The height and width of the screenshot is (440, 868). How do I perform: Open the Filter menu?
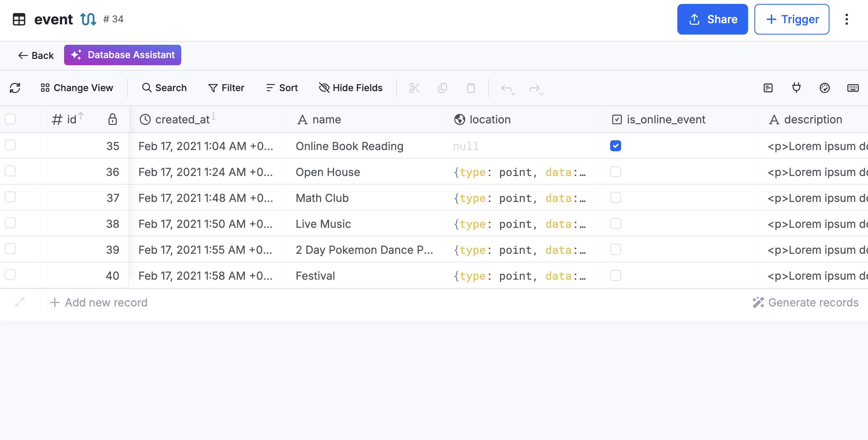point(226,88)
